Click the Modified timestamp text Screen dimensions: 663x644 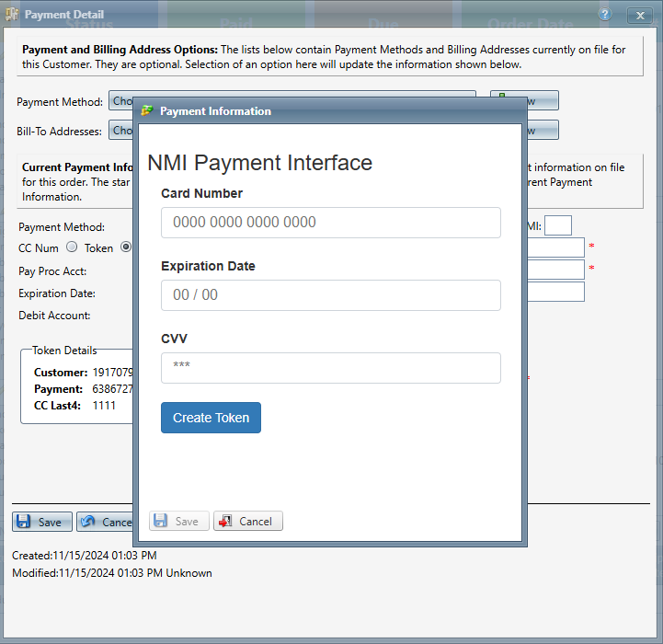pyautogui.click(x=112, y=573)
